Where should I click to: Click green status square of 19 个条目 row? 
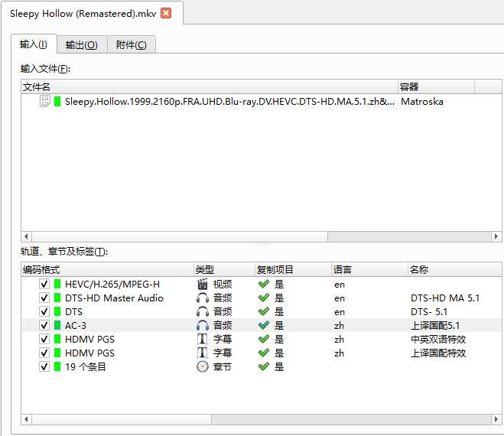coord(57,366)
